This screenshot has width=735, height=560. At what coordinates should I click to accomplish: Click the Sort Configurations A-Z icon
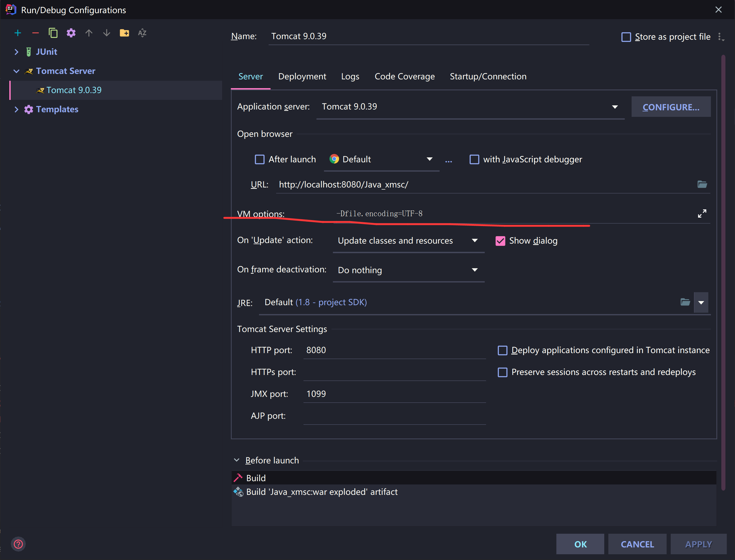142,33
